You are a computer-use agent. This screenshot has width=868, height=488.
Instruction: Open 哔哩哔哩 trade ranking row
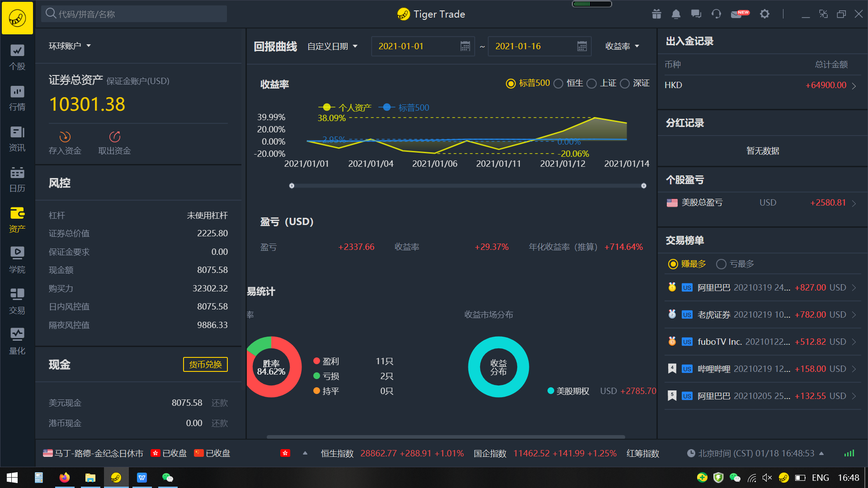(763, 369)
